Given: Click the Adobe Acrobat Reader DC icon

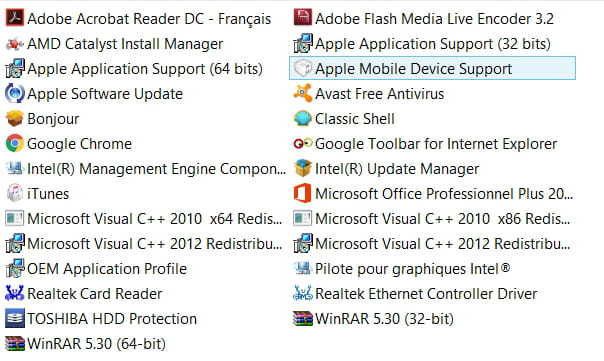Looking at the screenshot, I should pos(15,18).
